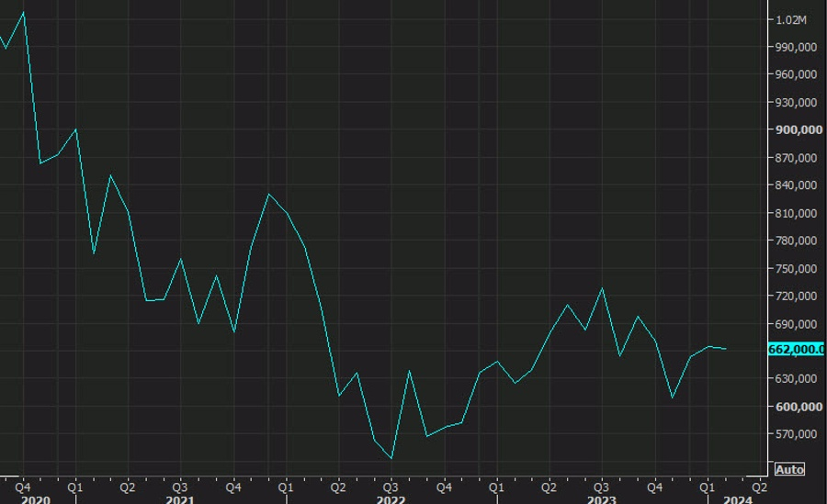Viewport: 827px width, 504px height.
Task: Click the 630,000 y-axis label
Action: (x=796, y=378)
